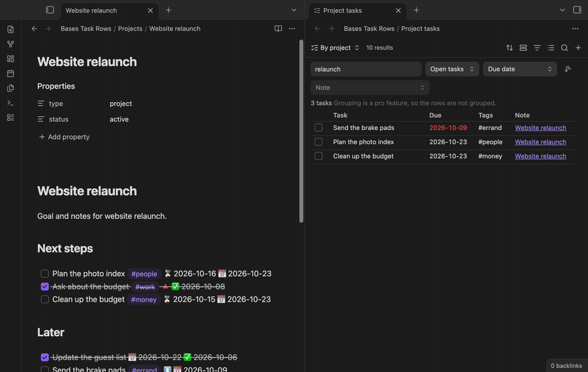Viewport: 588px width, 372px height.
Task: Open the canvas ribbon icon
Action: [10, 59]
